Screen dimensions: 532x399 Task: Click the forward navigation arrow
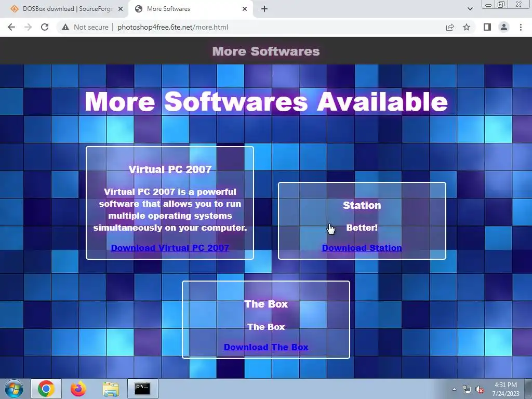pos(28,27)
